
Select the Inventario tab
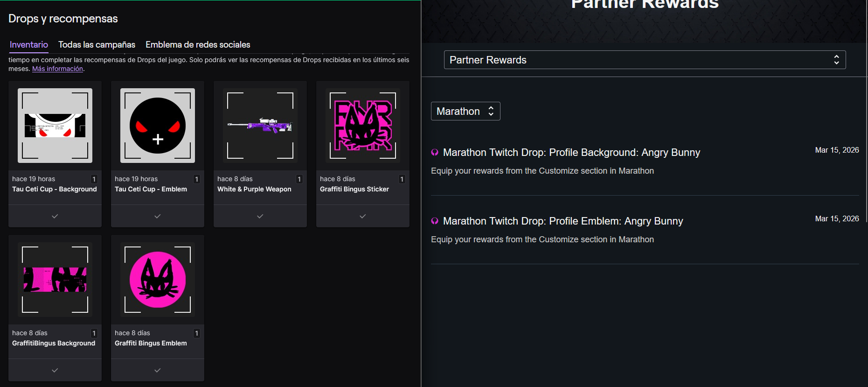coord(29,45)
